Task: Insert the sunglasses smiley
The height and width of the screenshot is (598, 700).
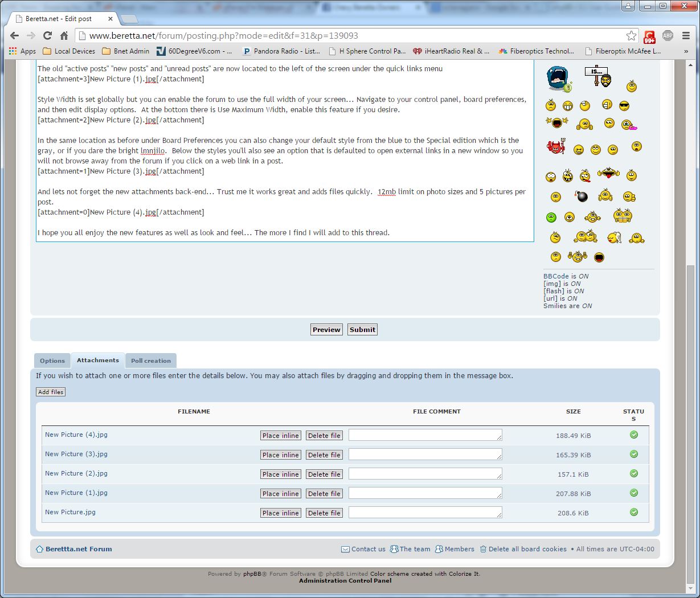Action: pos(624,106)
